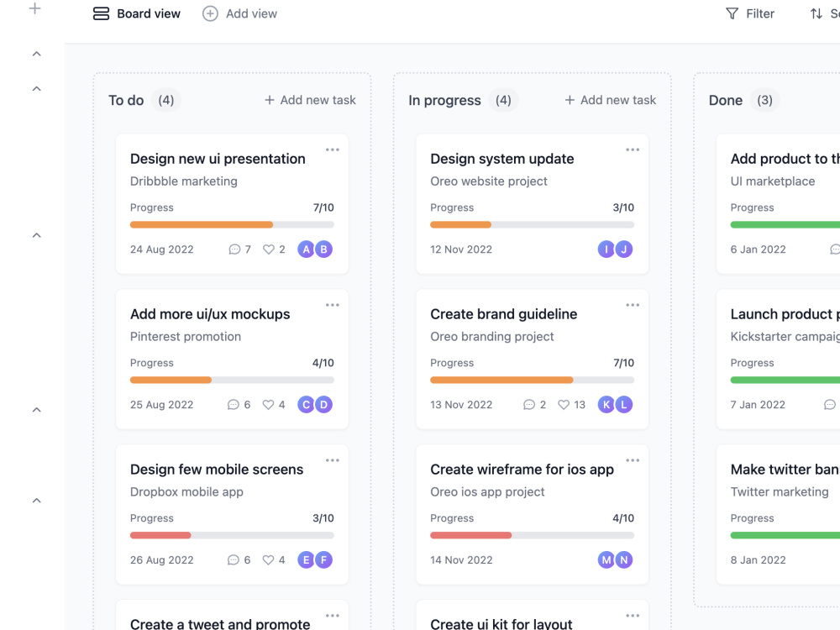Image resolution: width=840 pixels, height=630 pixels.
Task: Click avatar K on Create brand guideline
Action: coord(606,405)
